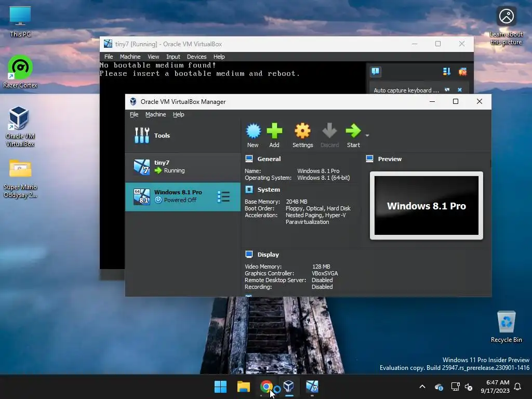The image size is (532, 399).
Task: Open the Recycle Bin desktop icon
Action: tap(506, 326)
